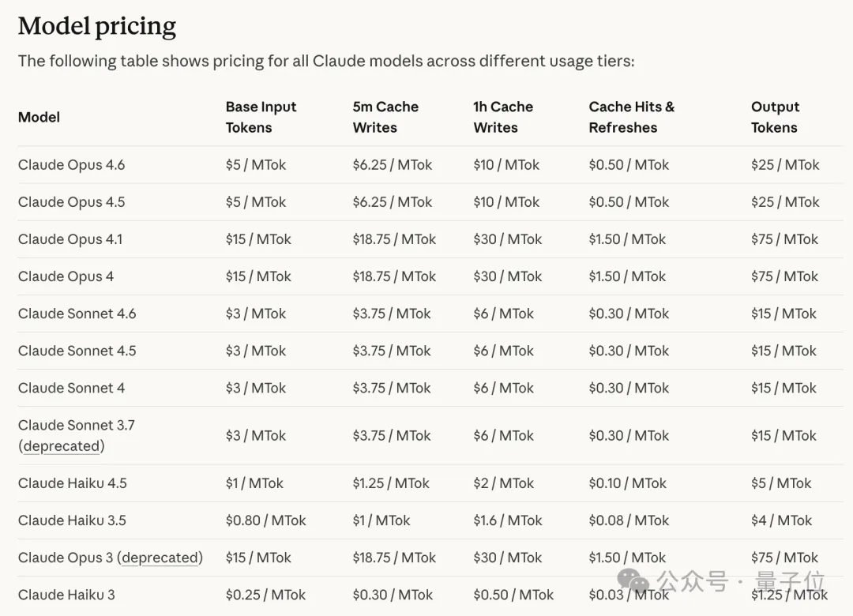The image size is (853, 616).
Task: Click the Claude Sonnet 4.5 model name
Action: click(x=77, y=351)
